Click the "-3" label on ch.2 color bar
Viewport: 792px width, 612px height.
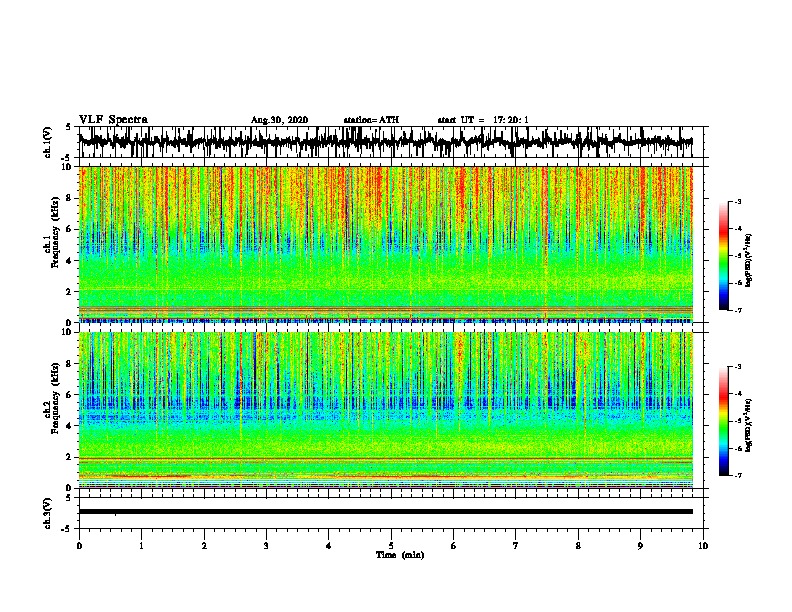[738, 367]
